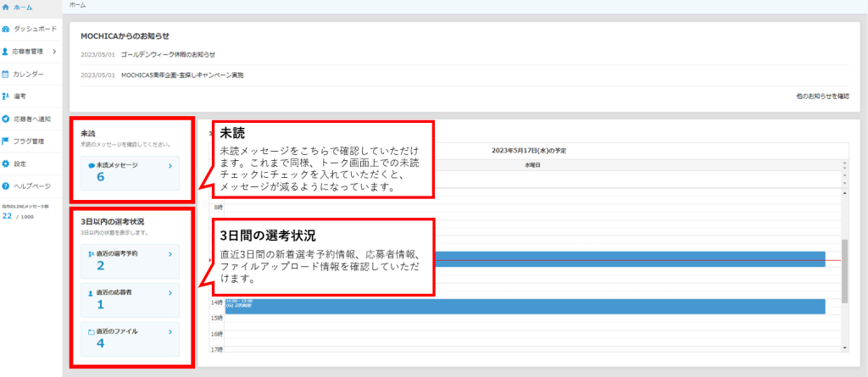
Task: Open the MOCHICA5周年企画 campaign announcement
Action: (x=181, y=75)
